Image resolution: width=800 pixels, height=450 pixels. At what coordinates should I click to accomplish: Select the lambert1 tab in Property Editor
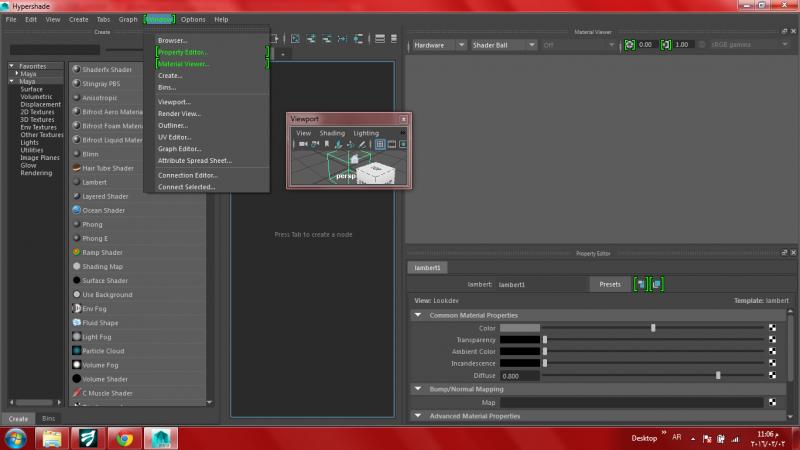pos(428,267)
